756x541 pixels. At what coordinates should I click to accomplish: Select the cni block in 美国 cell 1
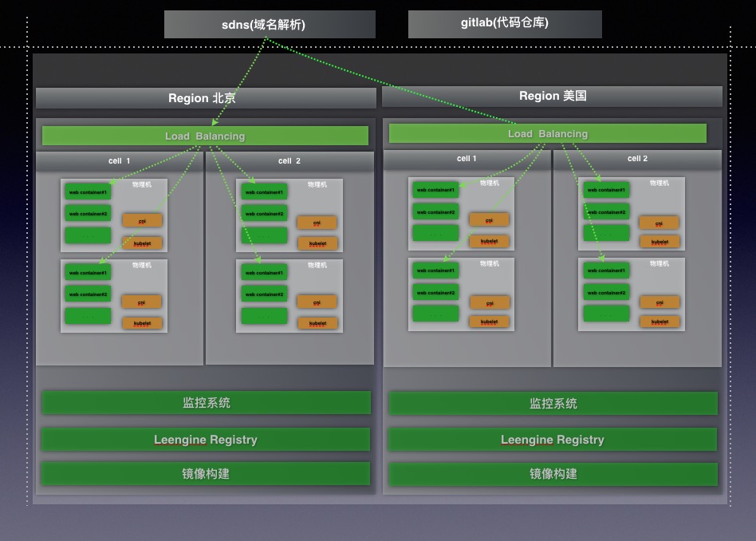490,219
